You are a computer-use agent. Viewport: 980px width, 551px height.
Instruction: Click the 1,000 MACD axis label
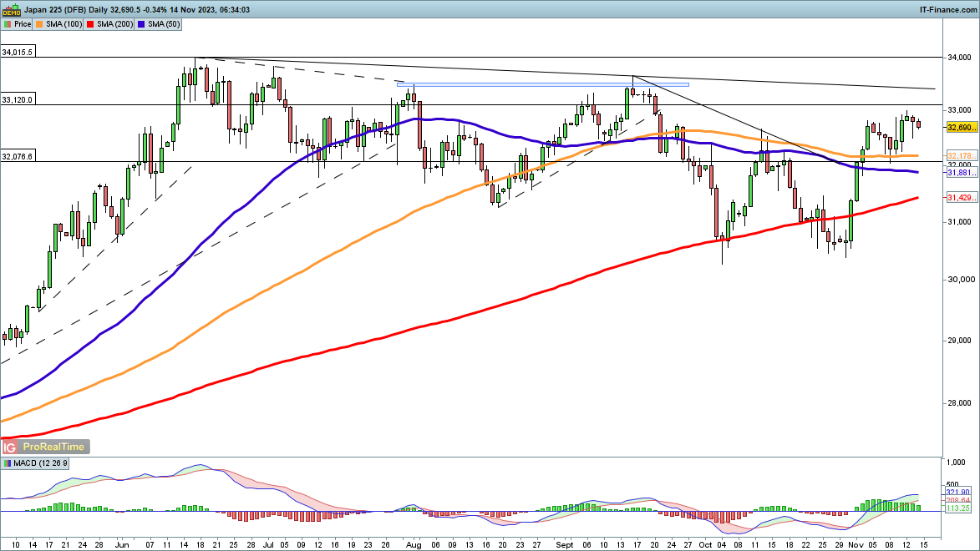point(957,463)
